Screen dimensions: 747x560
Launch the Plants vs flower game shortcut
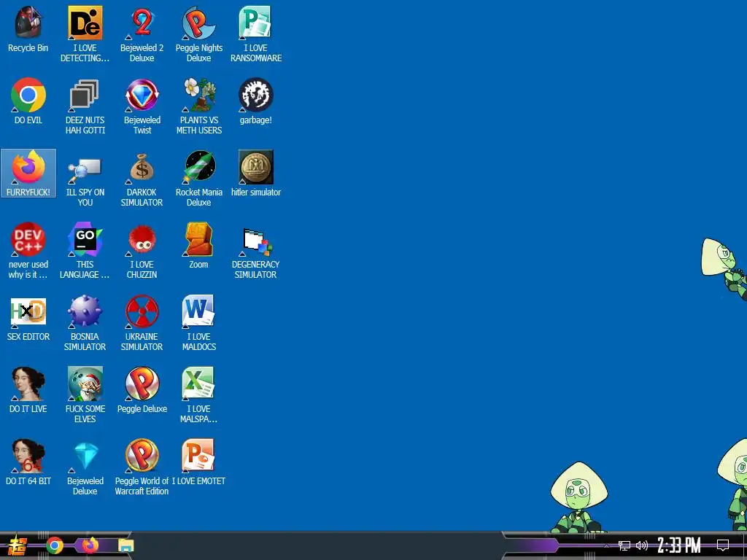click(198, 106)
